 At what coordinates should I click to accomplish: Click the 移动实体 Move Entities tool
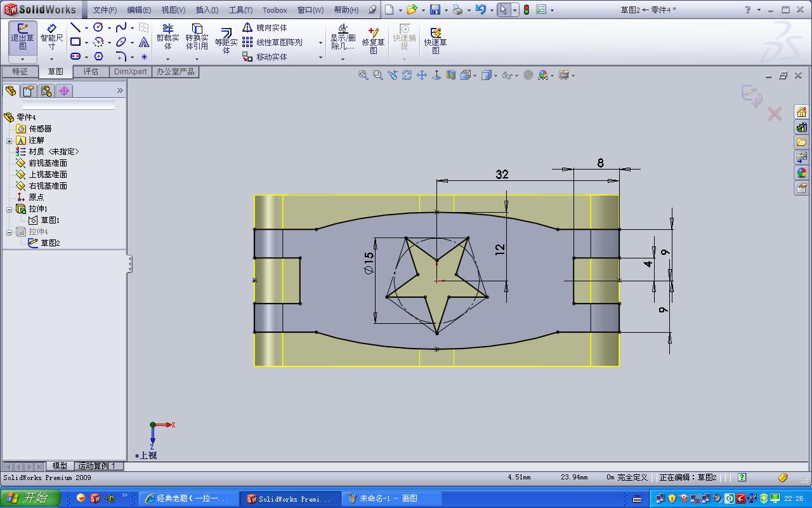265,57
